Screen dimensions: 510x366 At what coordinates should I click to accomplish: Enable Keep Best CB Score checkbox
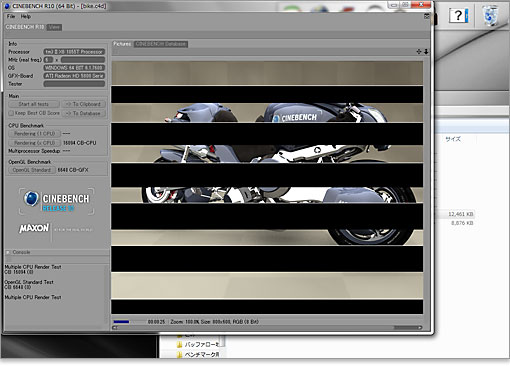(11, 113)
